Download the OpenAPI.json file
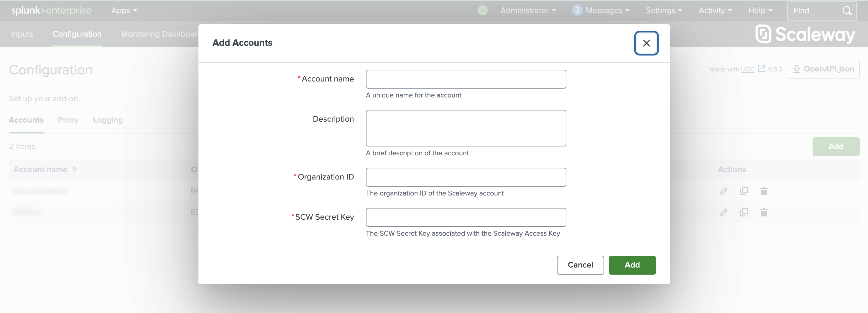Viewport: 868px width, 313px height. 823,69
